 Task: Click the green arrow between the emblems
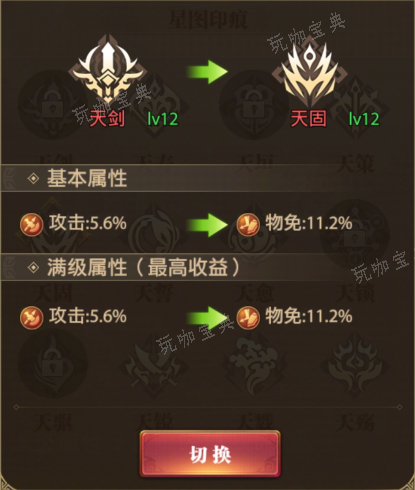click(x=207, y=72)
